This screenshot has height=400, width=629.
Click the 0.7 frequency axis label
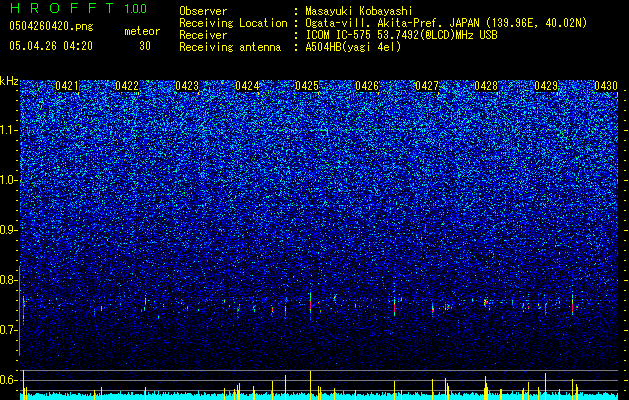[8, 330]
